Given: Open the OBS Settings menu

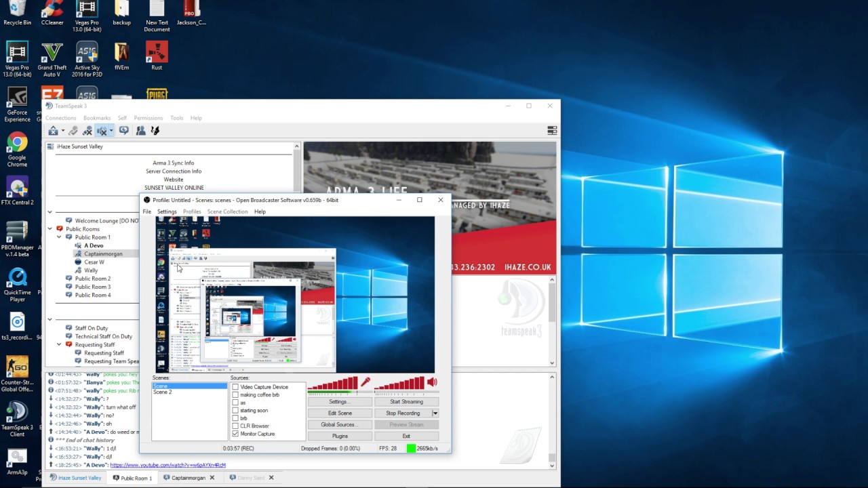Looking at the screenshot, I should pyautogui.click(x=167, y=211).
